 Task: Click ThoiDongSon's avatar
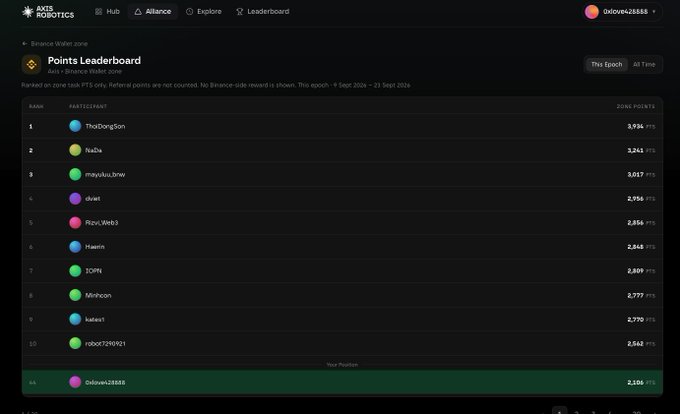click(75, 126)
